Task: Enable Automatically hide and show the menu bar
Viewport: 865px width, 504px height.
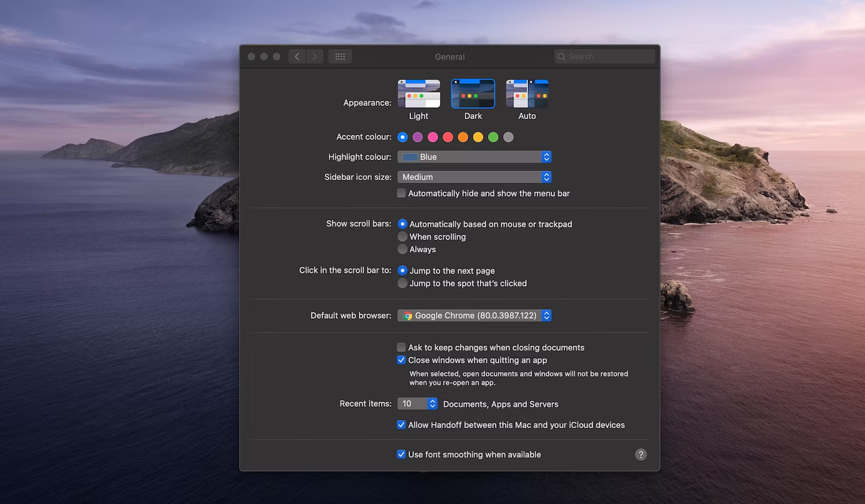Action: click(401, 193)
